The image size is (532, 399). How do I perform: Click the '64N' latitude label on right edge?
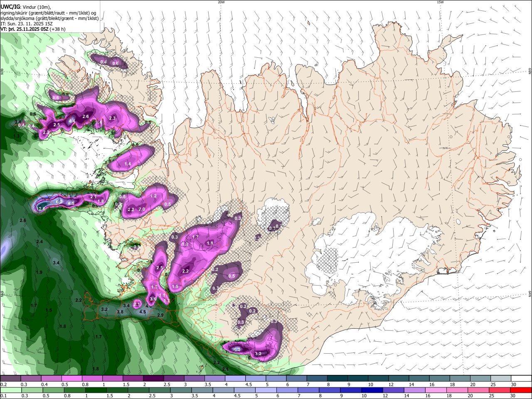[x=530, y=294]
